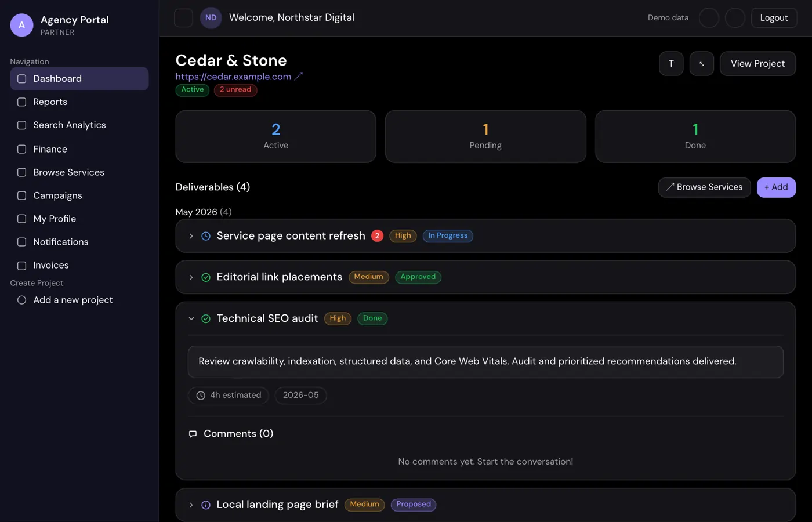
Task: Click the info icon on Local landing page brief
Action: pos(206,505)
